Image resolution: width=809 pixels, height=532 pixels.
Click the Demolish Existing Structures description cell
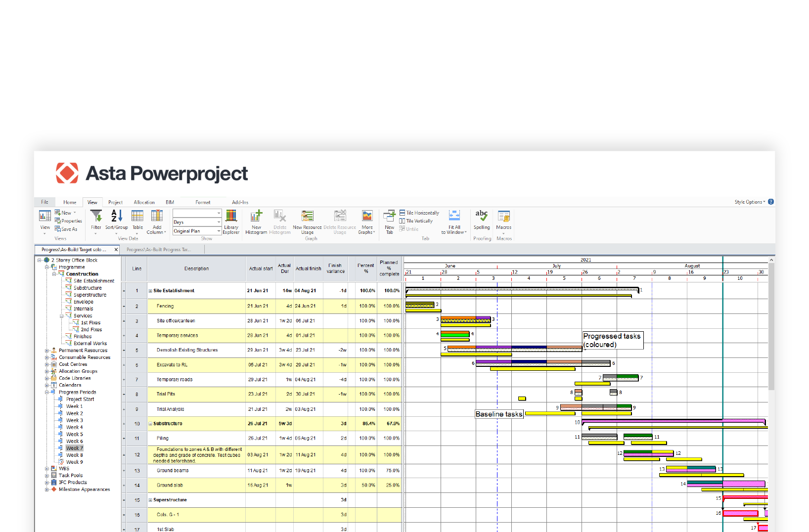pos(197,350)
